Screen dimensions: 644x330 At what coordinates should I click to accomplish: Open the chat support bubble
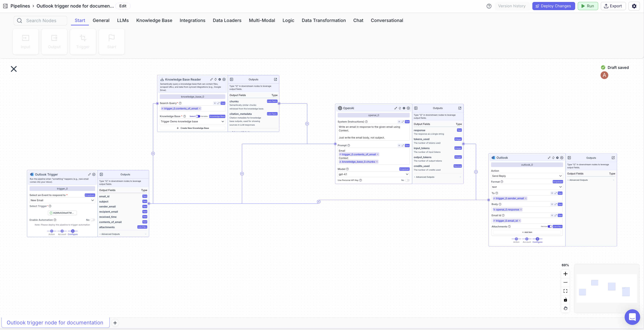click(x=632, y=317)
